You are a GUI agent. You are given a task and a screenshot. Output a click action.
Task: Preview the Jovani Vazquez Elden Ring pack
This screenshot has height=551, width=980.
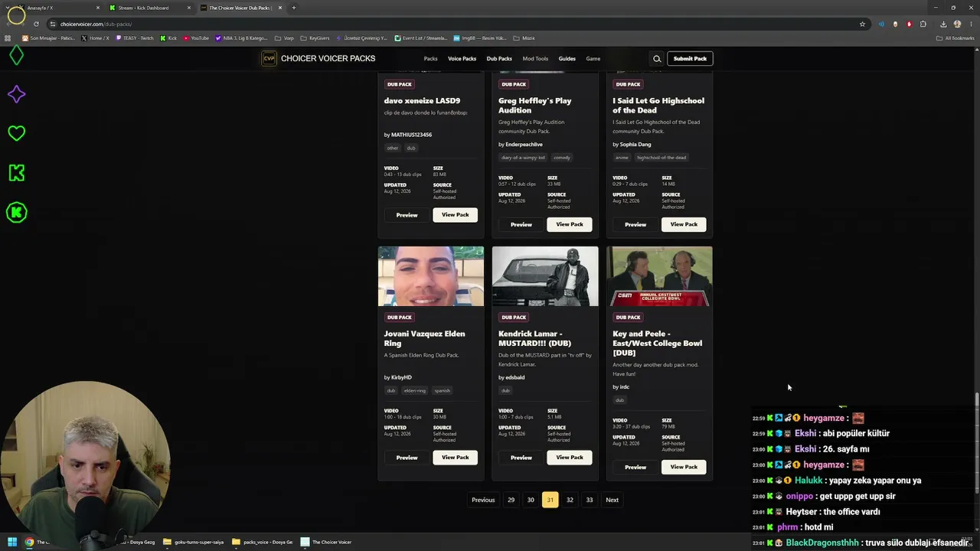(x=407, y=458)
